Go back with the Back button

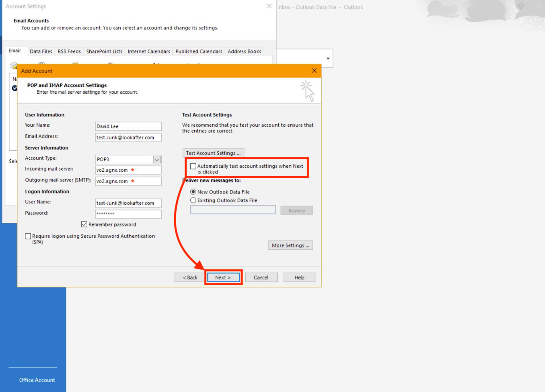[190, 277]
